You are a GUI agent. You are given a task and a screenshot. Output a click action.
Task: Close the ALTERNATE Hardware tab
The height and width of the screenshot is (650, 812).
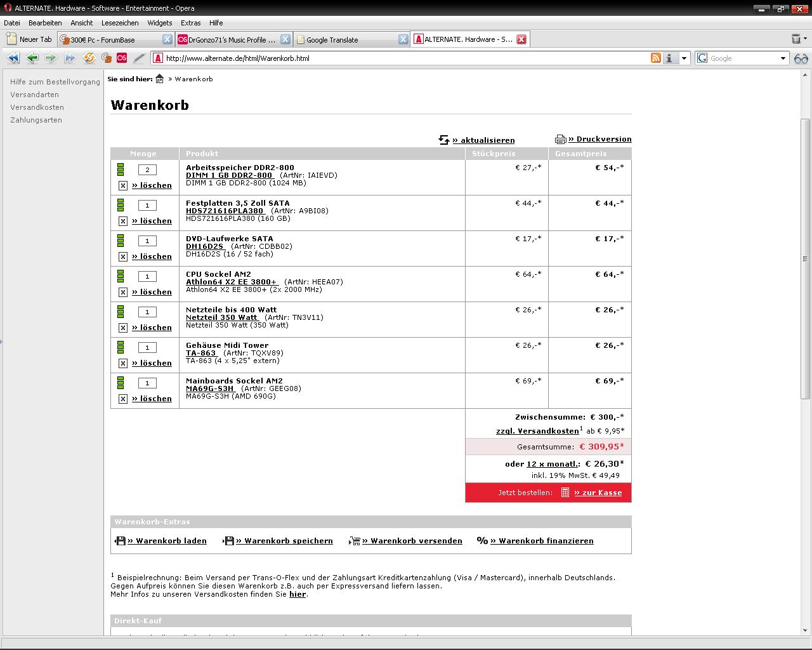(x=521, y=39)
